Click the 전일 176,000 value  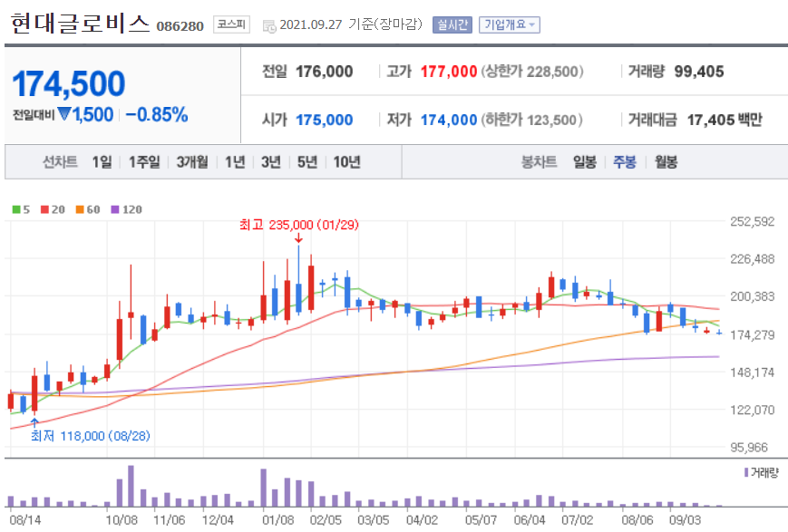[x=324, y=72]
